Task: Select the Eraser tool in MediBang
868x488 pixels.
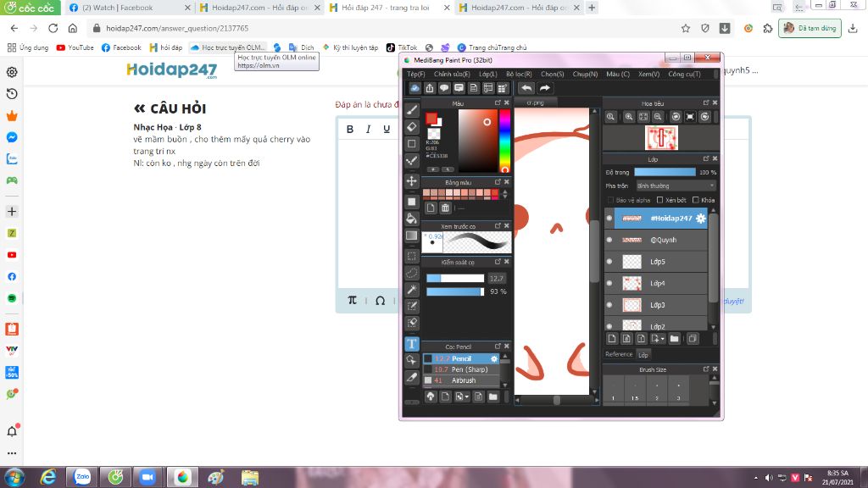Action: click(x=411, y=127)
